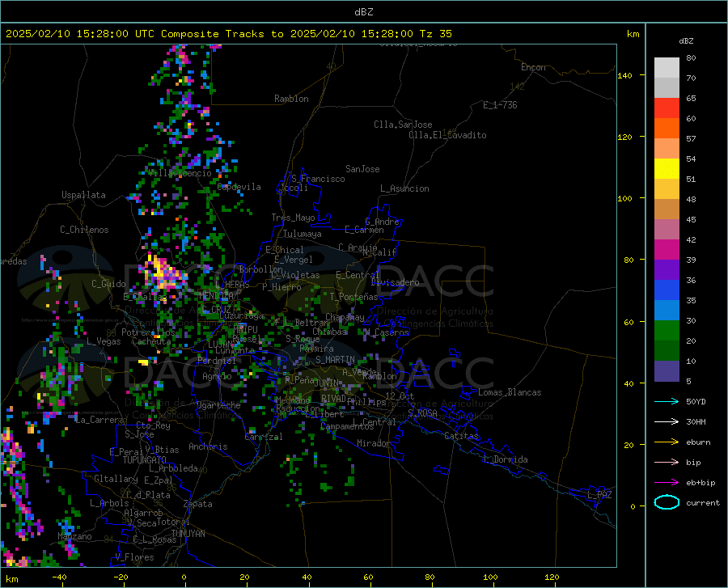728x588 pixels.
Task: Click the magenta eb+bip arrow legend icon
Action: click(667, 483)
